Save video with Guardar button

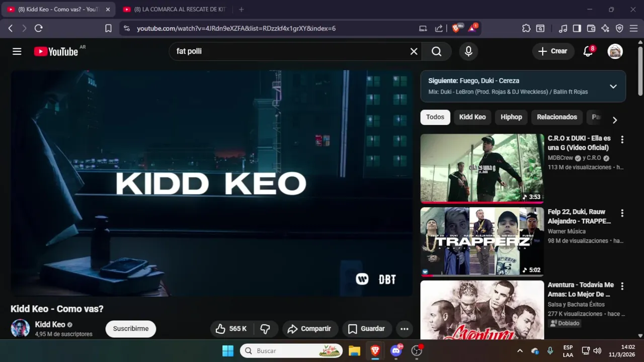[367, 329]
